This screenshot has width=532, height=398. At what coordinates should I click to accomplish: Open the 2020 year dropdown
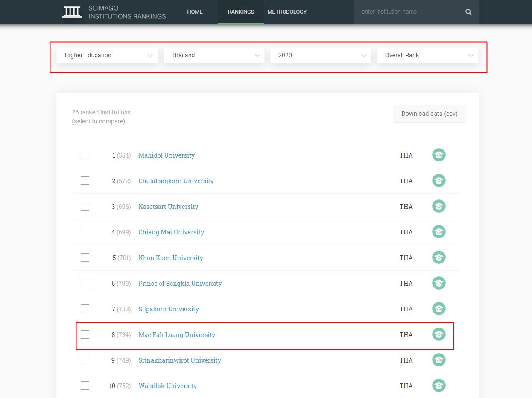click(x=321, y=55)
